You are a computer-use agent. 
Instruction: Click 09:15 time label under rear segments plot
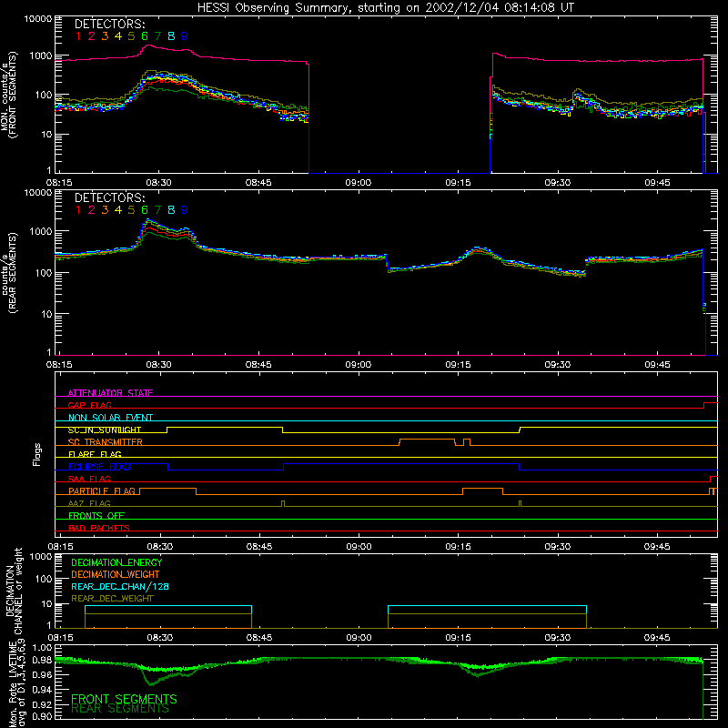458,365
